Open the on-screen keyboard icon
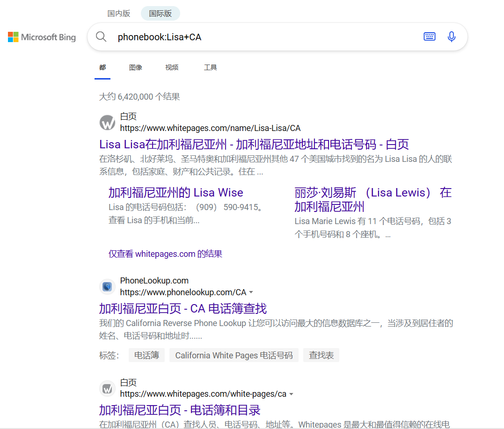The image size is (504, 429). (430, 36)
